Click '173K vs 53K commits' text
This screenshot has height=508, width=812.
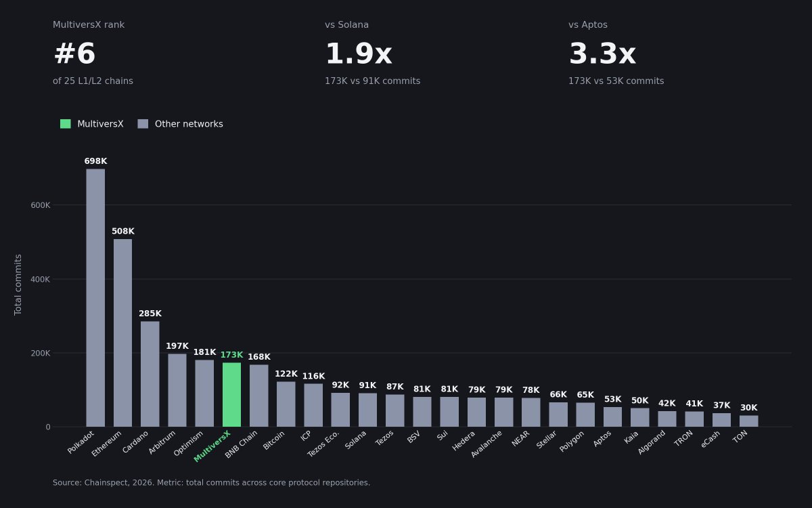(616, 81)
